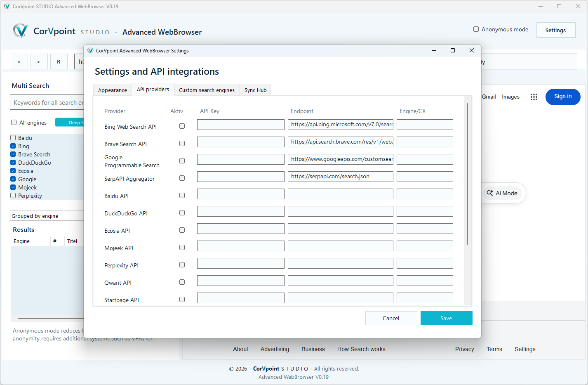Click the Results horizontal scrollbar
The width and height of the screenshot is (588, 385).
tap(51, 319)
